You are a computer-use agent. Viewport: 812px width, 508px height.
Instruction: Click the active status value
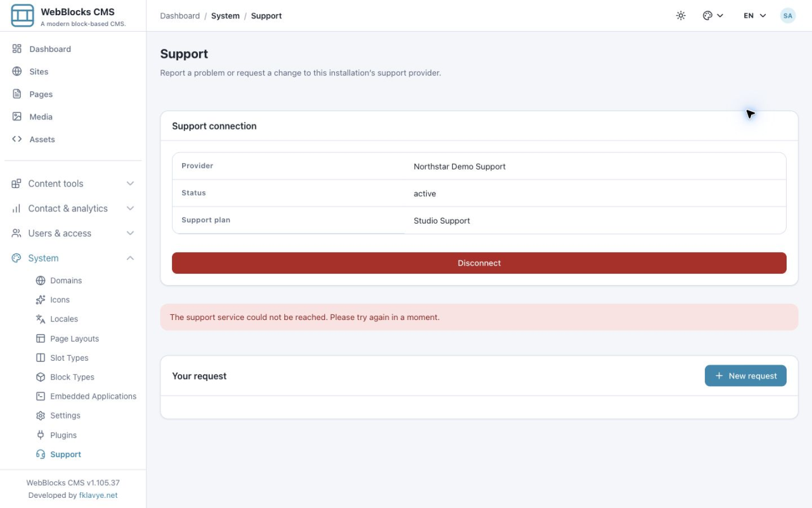(x=425, y=194)
